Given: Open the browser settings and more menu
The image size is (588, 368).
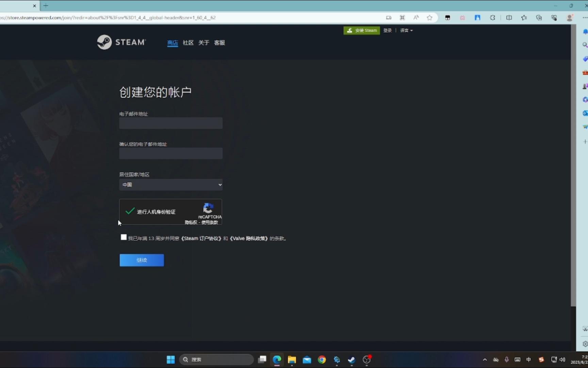Looking at the screenshot, I should click(x=585, y=18).
